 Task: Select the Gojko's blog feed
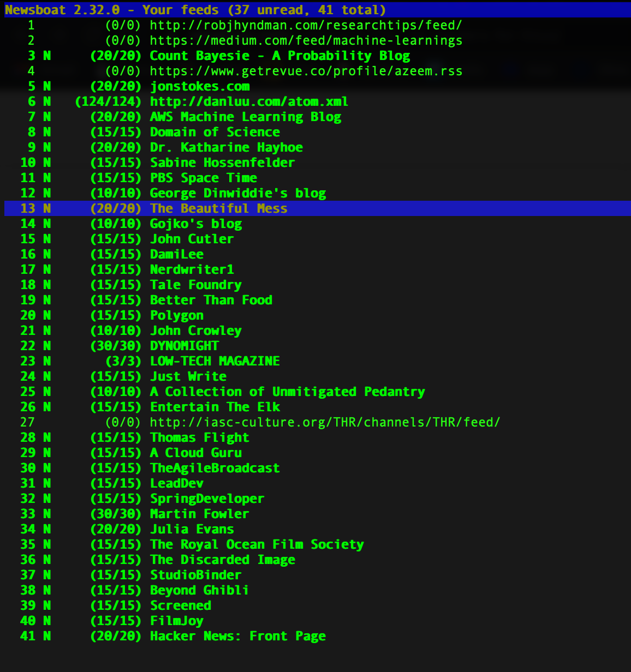(195, 224)
